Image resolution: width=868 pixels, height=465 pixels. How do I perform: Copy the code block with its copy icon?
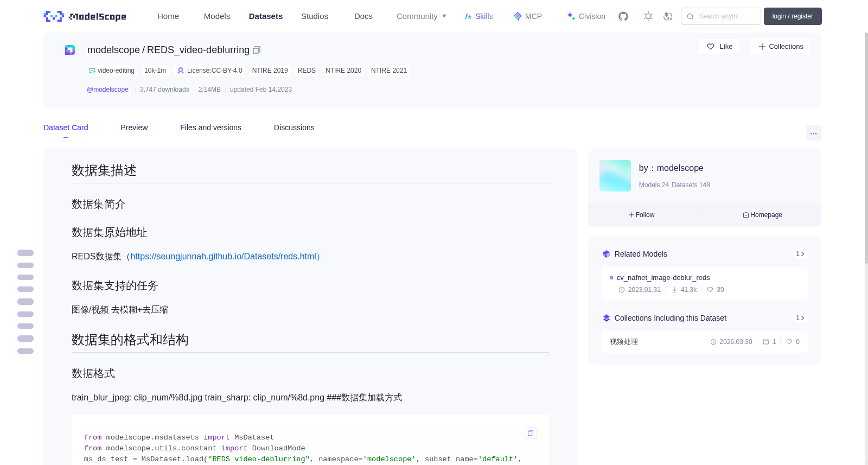(531, 433)
